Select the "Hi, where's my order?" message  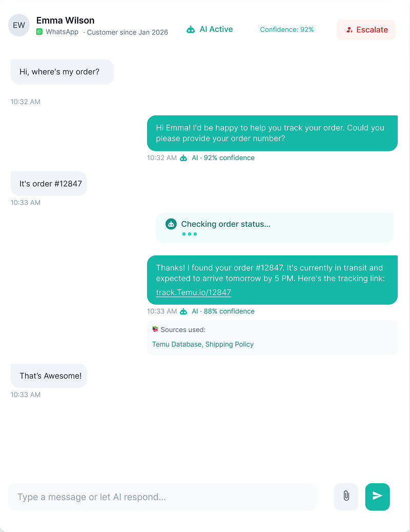pyautogui.click(x=62, y=72)
